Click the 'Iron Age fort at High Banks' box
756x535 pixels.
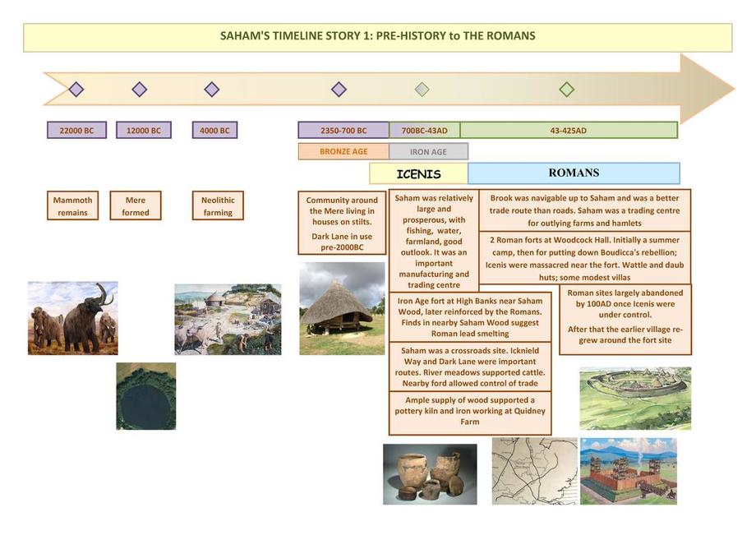point(470,317)
